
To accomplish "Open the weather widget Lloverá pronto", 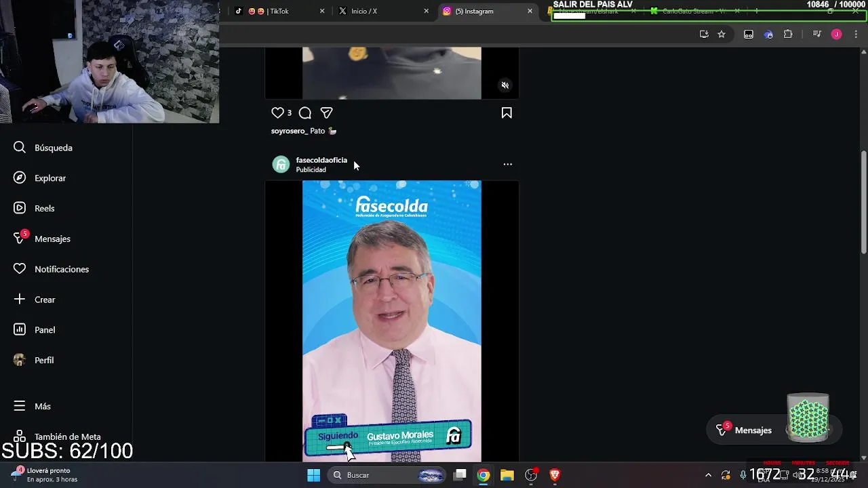I will pyautogui.click(x=44, y=475).
